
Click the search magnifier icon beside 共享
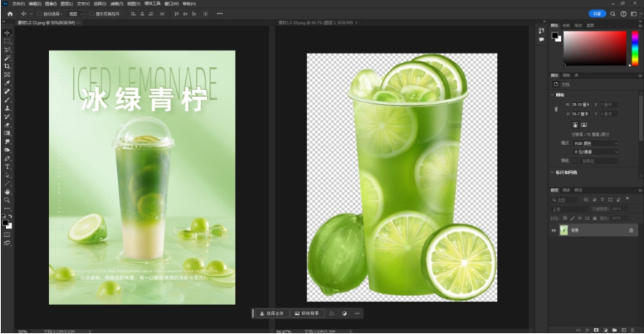coord(613,14)
